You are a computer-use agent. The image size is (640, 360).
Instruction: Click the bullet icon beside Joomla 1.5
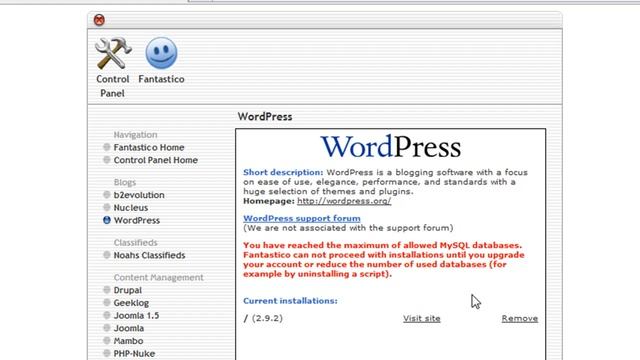tap(107, 315)
